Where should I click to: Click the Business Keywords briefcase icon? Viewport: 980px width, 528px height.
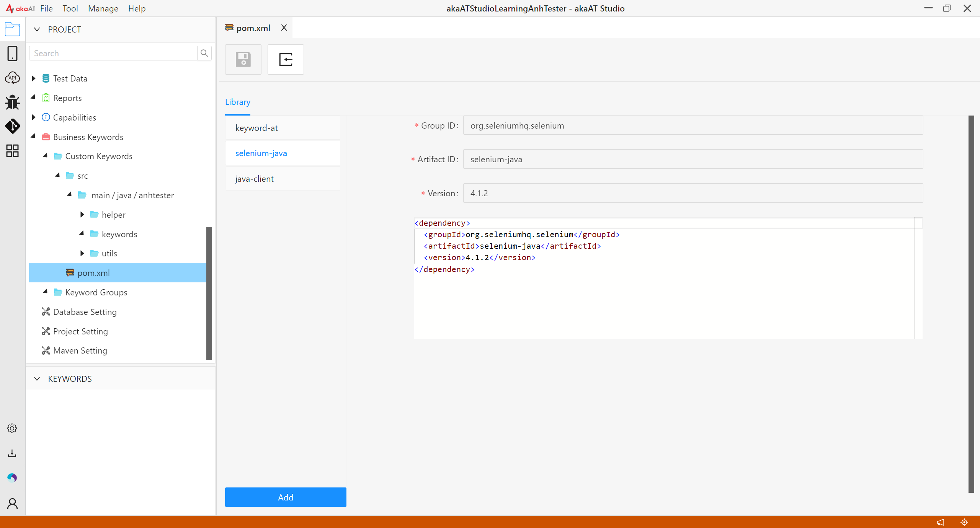click(46, 137)
